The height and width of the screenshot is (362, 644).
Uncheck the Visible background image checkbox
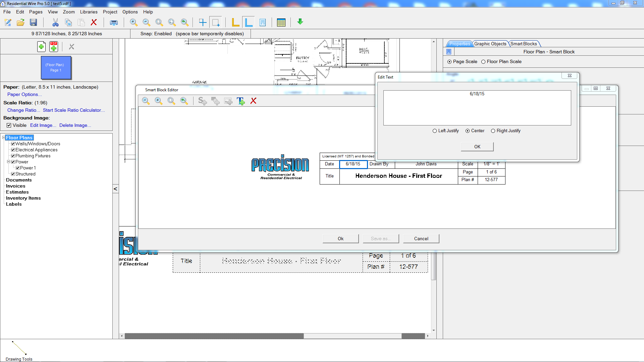click(9, 125)
